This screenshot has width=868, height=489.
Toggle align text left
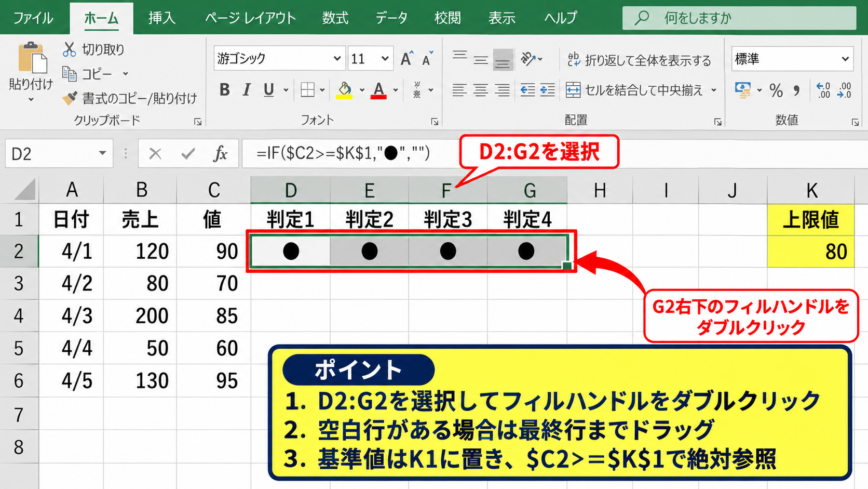coord(459,90)
